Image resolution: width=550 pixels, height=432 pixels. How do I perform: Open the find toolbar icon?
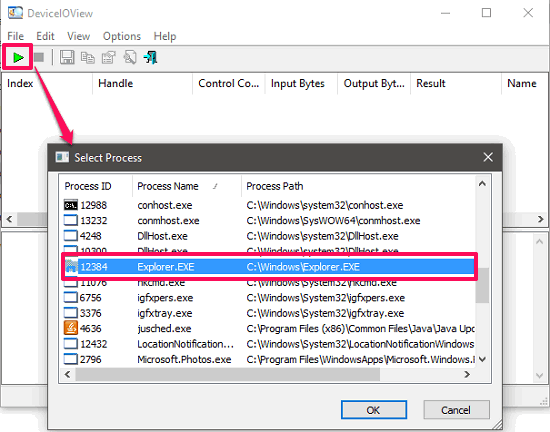click(x=130, y=58)
